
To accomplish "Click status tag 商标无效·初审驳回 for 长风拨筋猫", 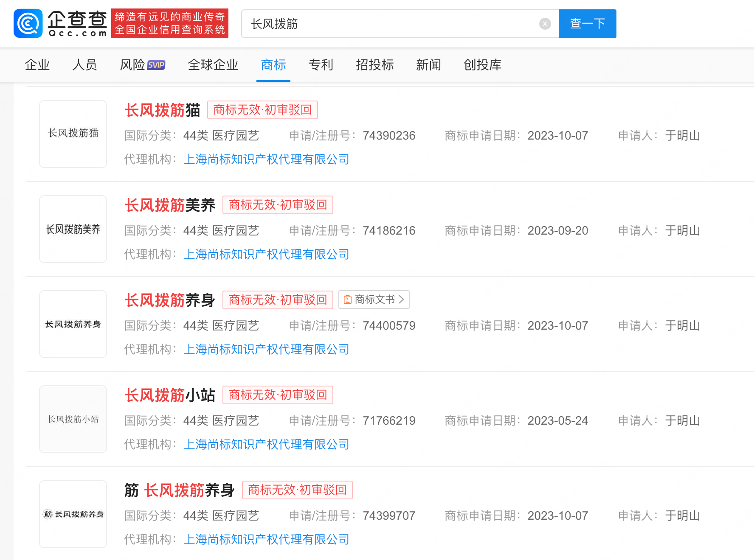I will (x=262, y=110).
